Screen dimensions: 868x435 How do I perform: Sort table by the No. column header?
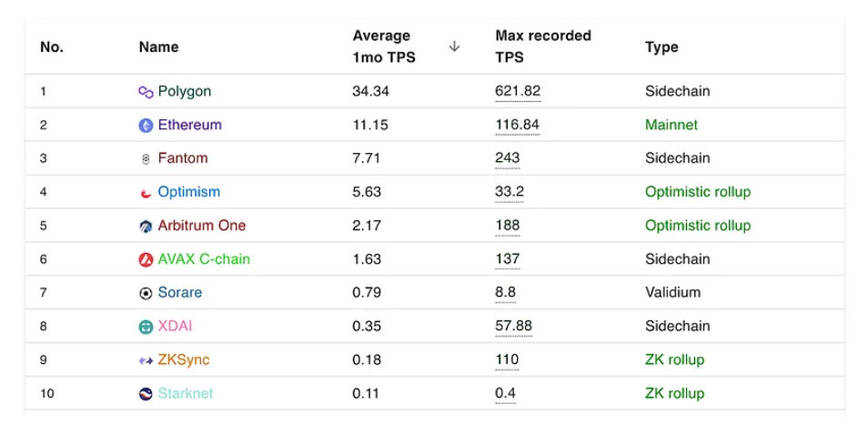tap(52, 47)
